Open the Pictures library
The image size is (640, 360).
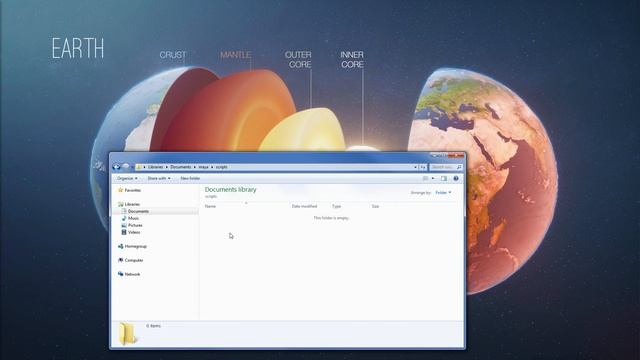(x=132, y=225)
